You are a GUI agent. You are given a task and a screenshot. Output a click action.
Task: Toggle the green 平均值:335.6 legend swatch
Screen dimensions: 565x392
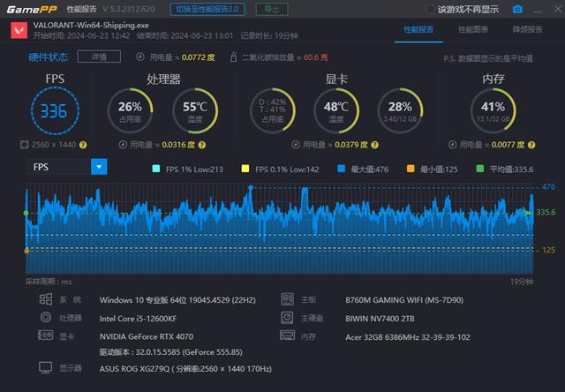(480, 169)
